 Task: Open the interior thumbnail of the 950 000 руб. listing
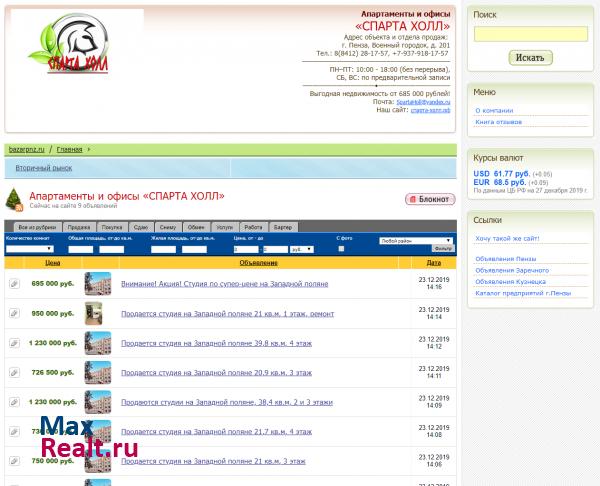click(94, 313)
